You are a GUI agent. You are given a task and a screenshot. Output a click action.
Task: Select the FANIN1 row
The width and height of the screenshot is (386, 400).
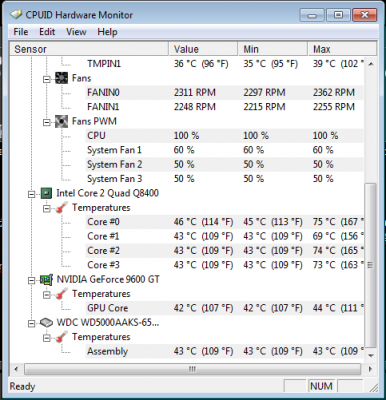pos(225,107)
